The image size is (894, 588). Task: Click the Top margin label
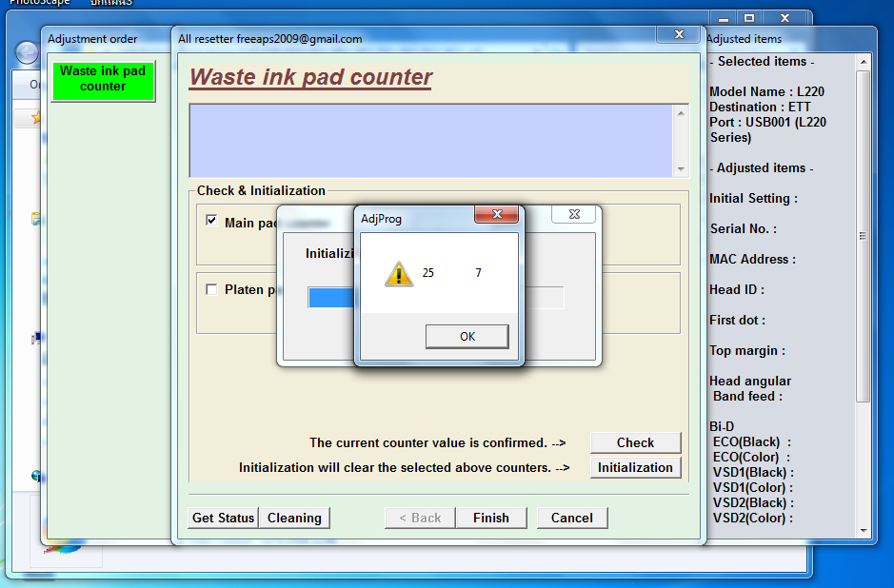click(x=746, y=350)
